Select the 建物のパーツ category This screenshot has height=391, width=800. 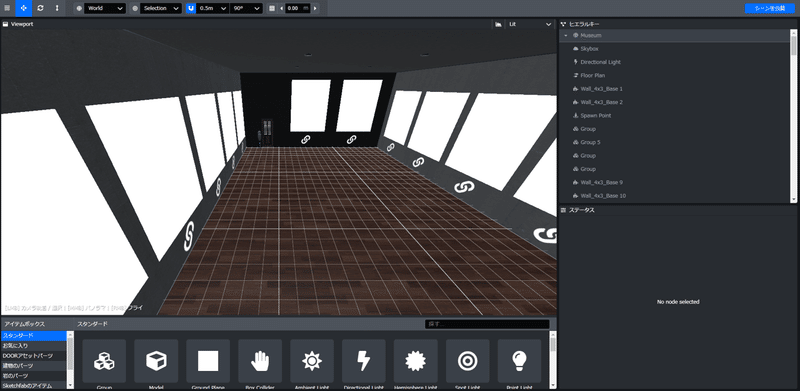(x=33, y=366)
